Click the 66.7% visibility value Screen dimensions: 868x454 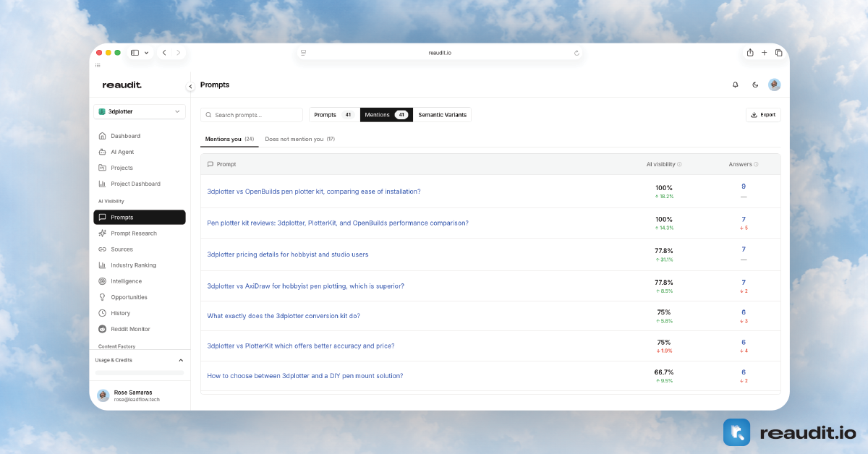[x=664, y=372]
